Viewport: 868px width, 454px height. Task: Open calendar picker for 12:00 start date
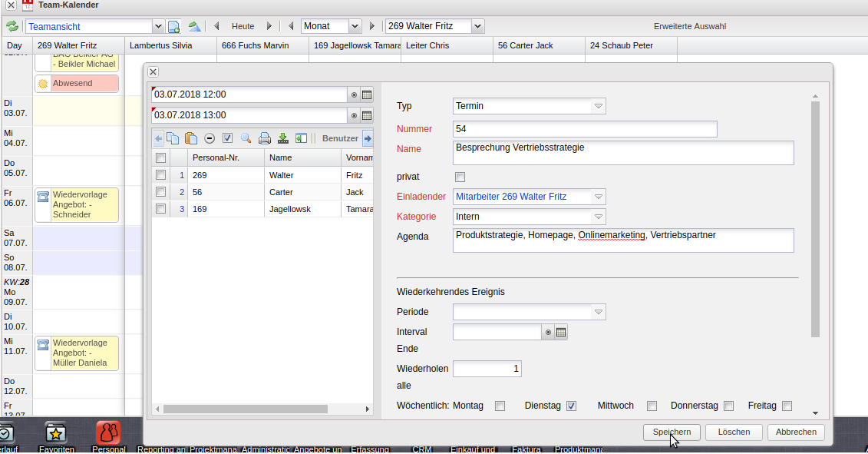click(367, 94)
